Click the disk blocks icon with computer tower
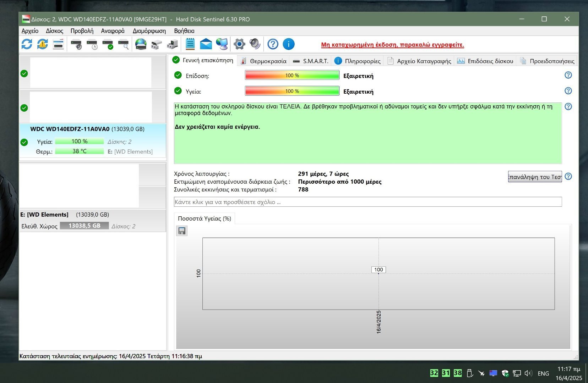 [172, 44]
